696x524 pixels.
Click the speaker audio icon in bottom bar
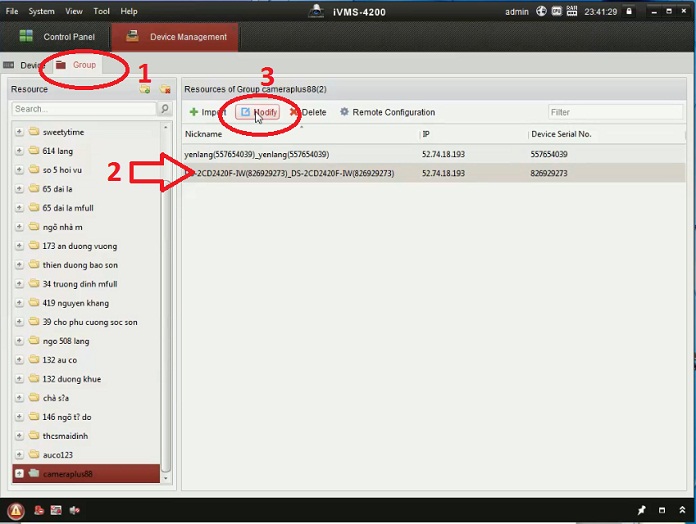point(75,510)
